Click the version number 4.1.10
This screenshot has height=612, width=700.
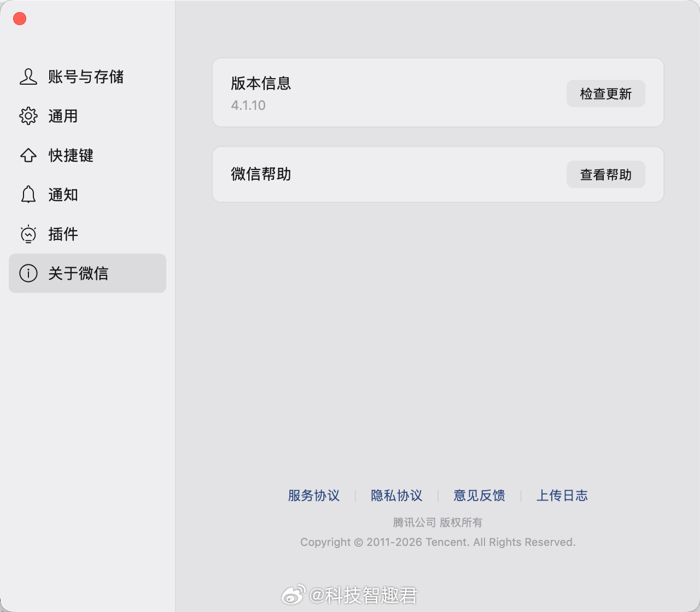[x=248, y=105]
